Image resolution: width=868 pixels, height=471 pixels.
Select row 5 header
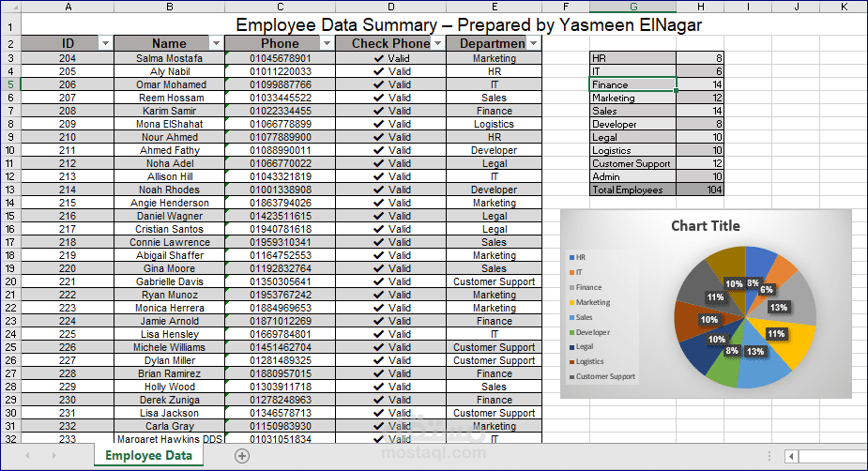click(10, 84)
